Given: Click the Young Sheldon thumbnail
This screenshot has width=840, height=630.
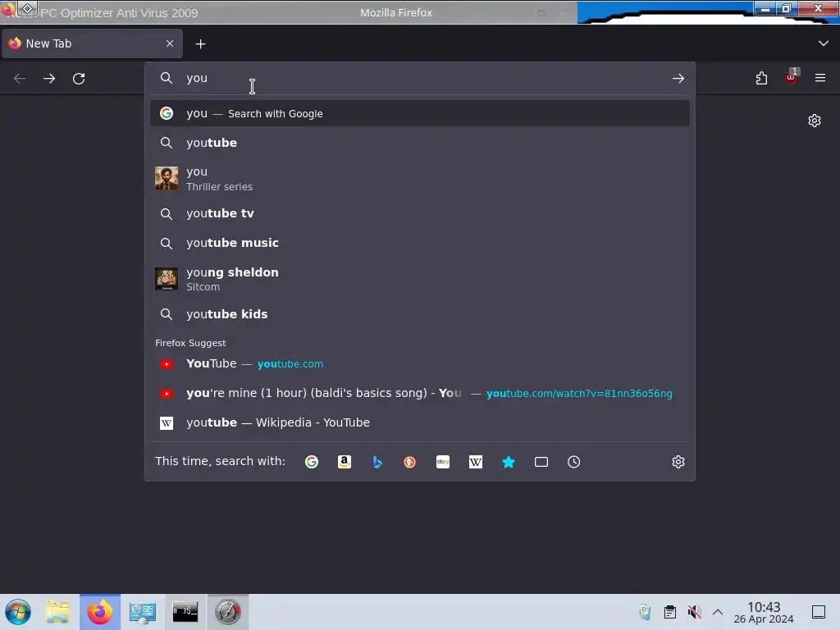Looking at the screenshot, I should click(x=167, y=279).
